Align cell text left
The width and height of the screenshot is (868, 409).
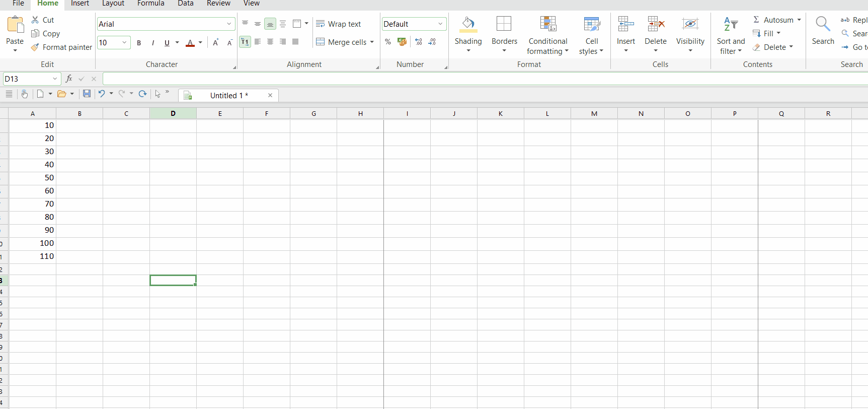(257, 42)
